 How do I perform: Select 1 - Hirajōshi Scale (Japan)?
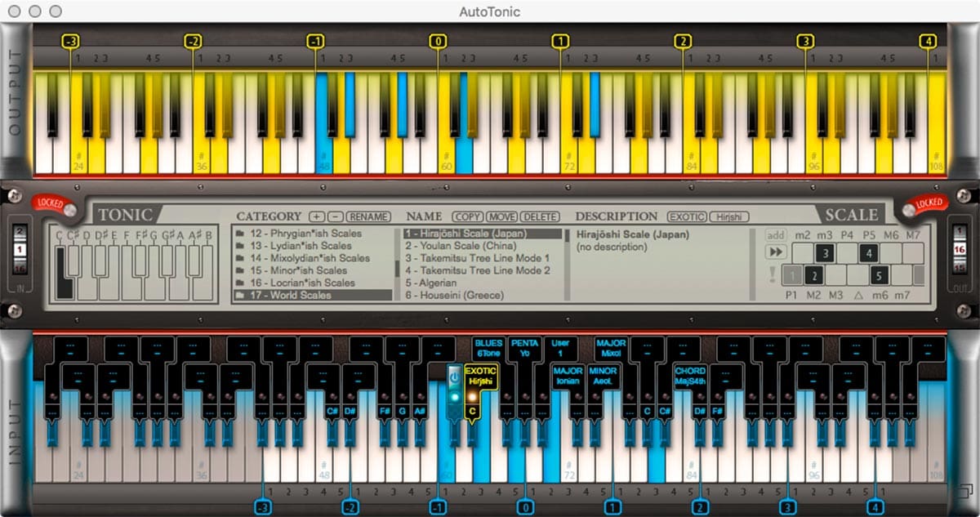tap(483, 234)
